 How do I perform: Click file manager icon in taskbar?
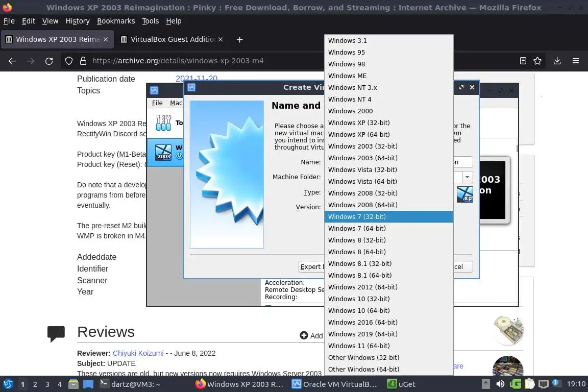73,384
